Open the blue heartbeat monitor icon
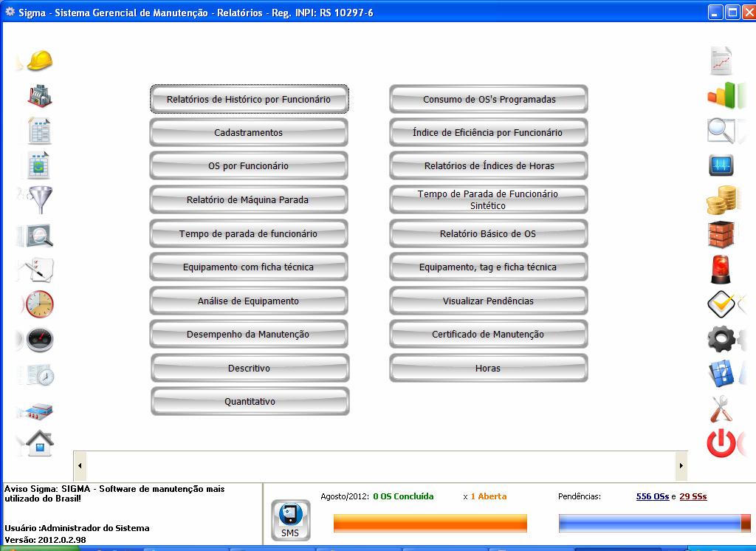This screenshot has width=756, height=551. (721, 165)
